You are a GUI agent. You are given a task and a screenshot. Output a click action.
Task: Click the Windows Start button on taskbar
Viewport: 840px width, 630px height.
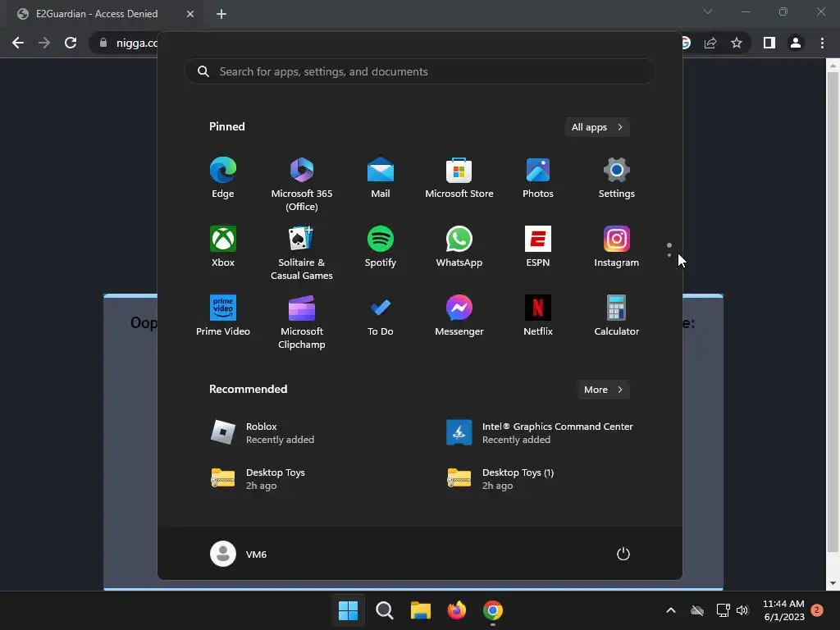(x=348, y=610)
